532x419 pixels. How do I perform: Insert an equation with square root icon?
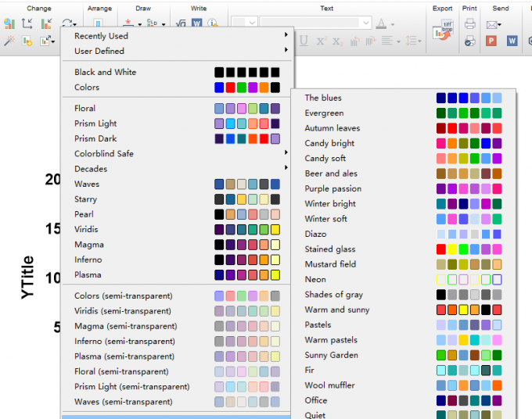[181, 23]
